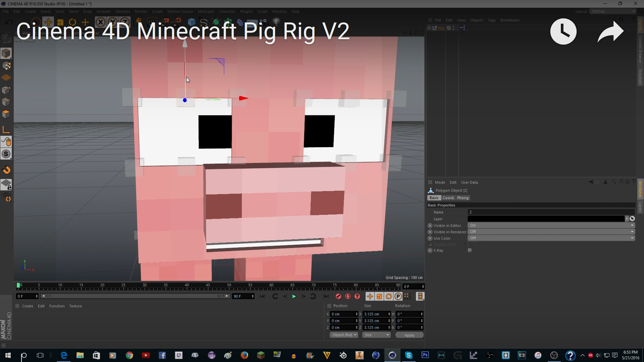Click Share arrow icon
Viewport: 644px width, 362px height.
610,32
